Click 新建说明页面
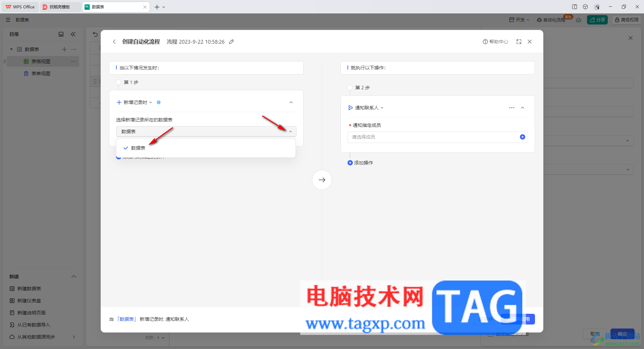644x349 pixels. pos(28,313)
